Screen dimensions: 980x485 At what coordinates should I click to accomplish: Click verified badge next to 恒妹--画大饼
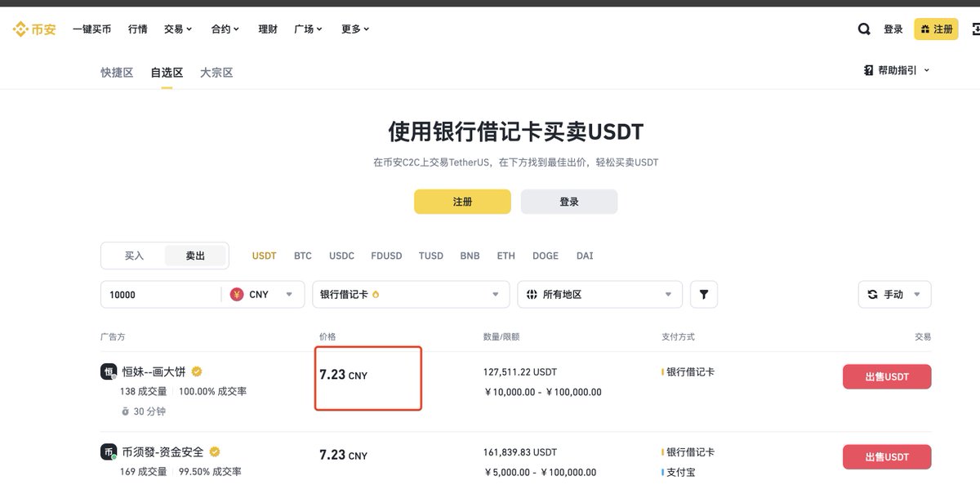pos(197,372)
